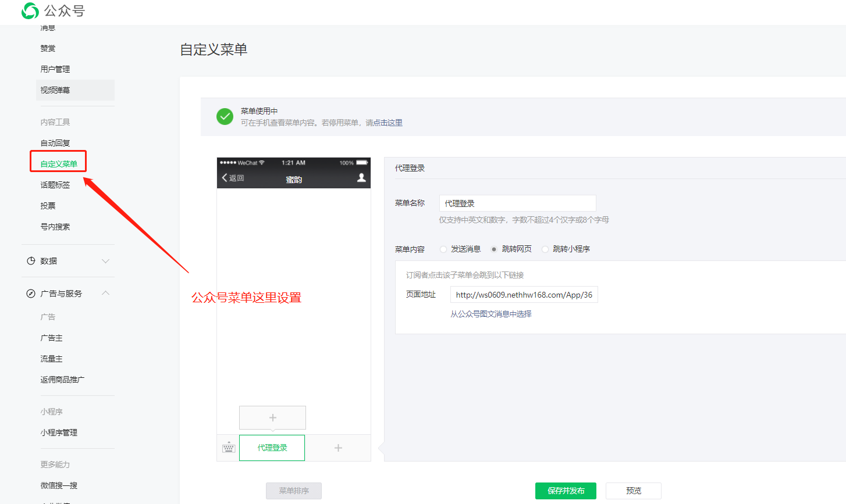Add a submenu with the plus box

pyautogui.click(x=272, y=417)
